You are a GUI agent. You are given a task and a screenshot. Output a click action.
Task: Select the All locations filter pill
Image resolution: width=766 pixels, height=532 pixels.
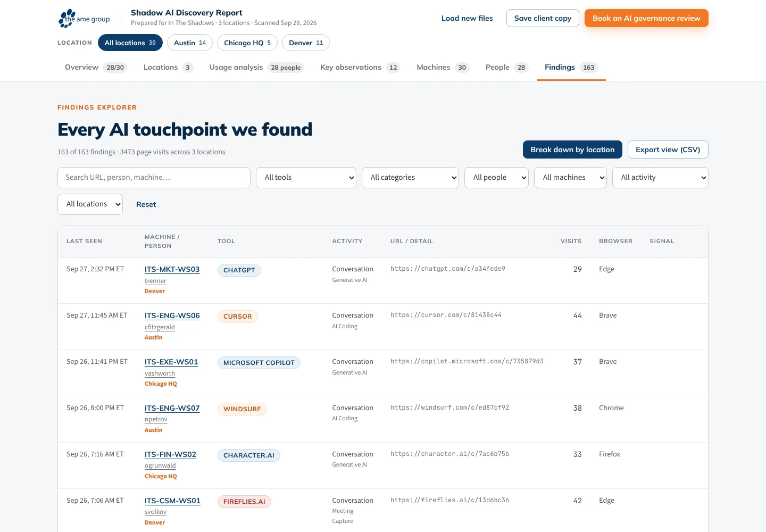pyautogui.click(x=130, y=43)
